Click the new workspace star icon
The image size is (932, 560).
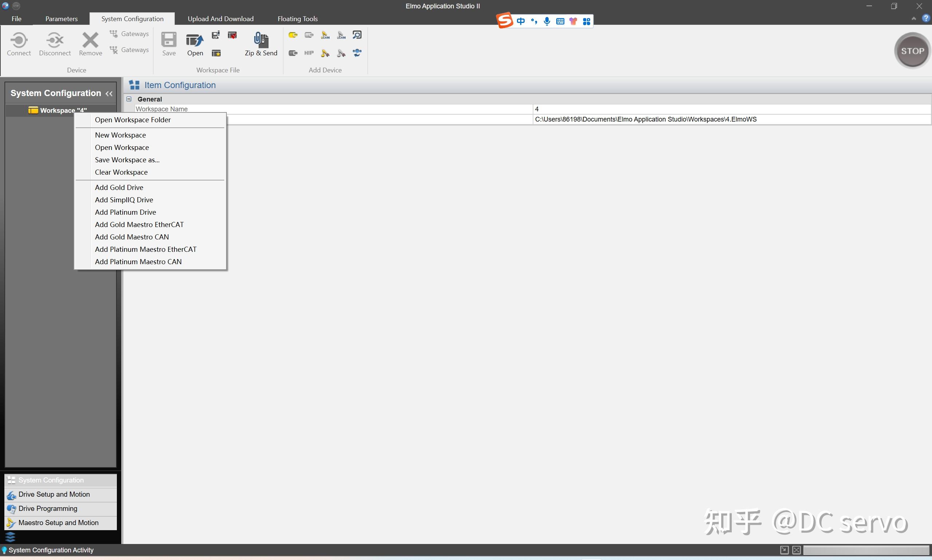click(x=216, y=53)
